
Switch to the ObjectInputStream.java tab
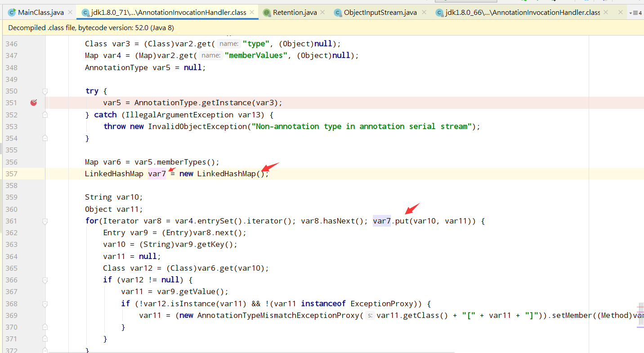[x=380, y=12]
